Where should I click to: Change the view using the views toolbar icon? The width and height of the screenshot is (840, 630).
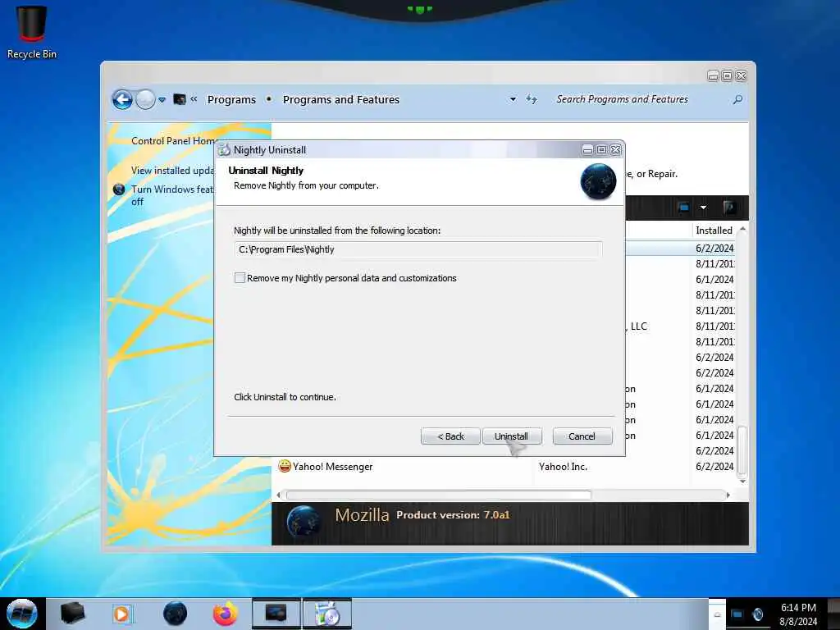tap(683, 208)
